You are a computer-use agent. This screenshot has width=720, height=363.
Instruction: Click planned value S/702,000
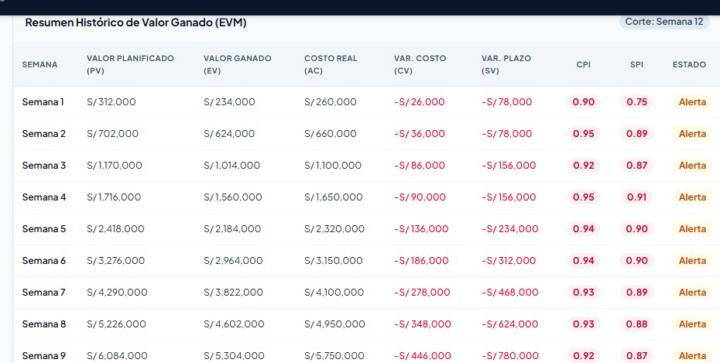[112, 134]
